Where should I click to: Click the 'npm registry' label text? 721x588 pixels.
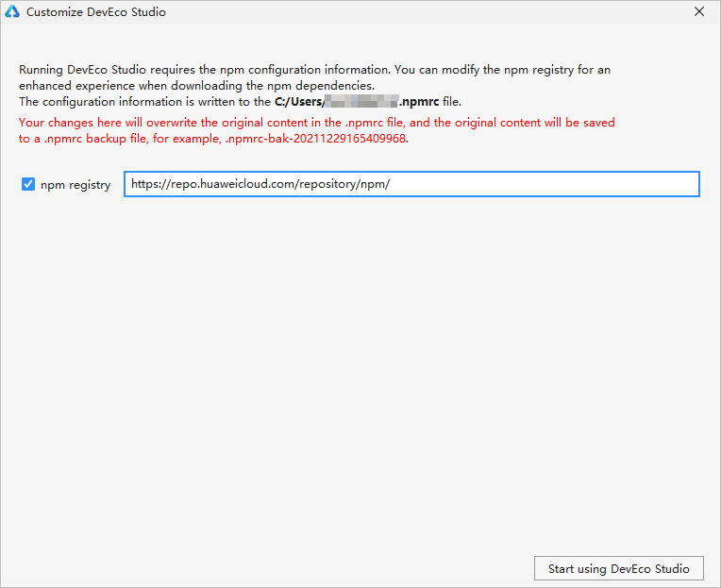(x=75, y=185)
